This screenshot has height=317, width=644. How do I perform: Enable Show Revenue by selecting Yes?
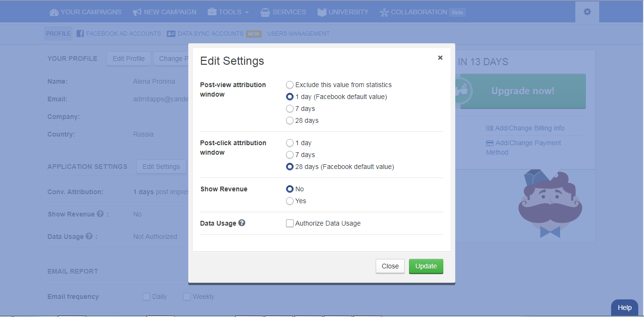tap(290, 201)
